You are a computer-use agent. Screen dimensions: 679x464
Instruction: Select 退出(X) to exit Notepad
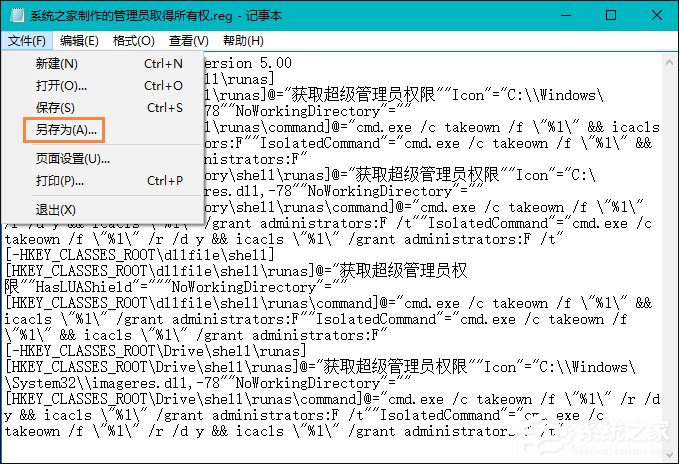tap(103, 210)
